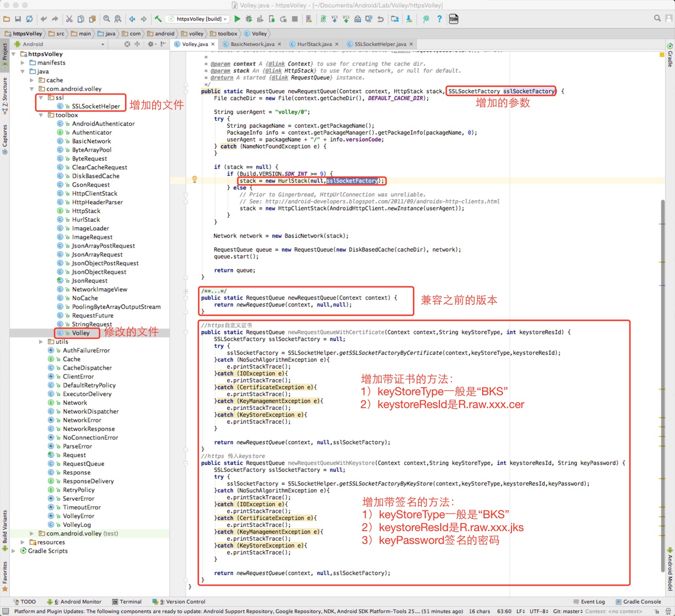Switch to the SSLSocketHelper.java tab
The image size is (675, 616).
click(380, 44)
